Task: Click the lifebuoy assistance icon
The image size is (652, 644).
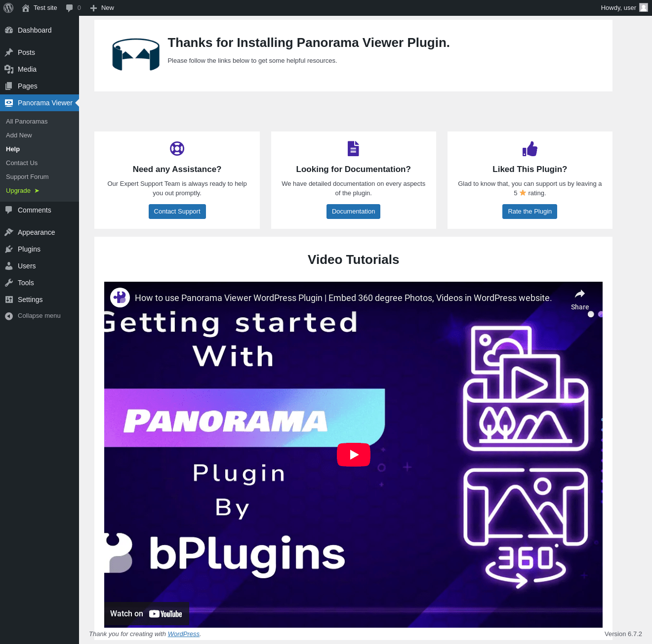Action: (177, 148)
